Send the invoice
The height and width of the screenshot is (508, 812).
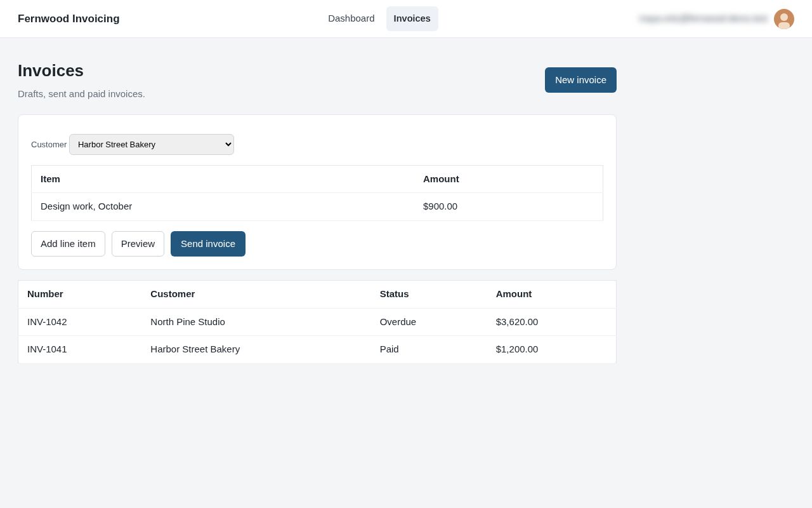click(208, 244)
